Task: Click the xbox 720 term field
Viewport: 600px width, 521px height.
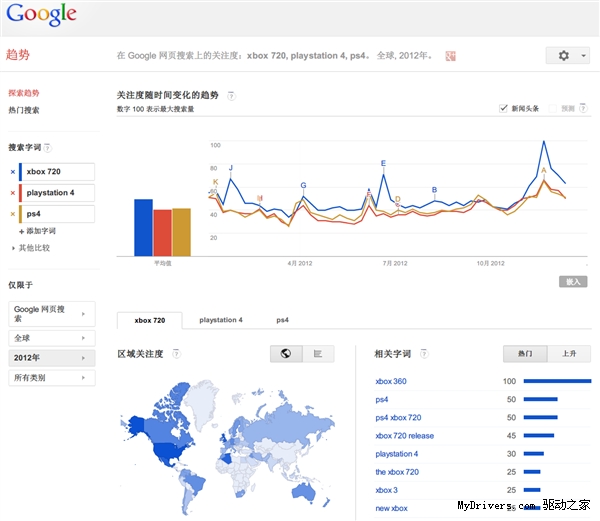Action: (x=57, y=172)
